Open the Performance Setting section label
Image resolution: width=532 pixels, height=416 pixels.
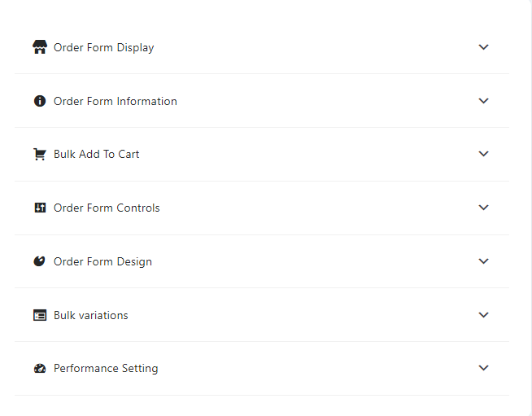[106, 369]
